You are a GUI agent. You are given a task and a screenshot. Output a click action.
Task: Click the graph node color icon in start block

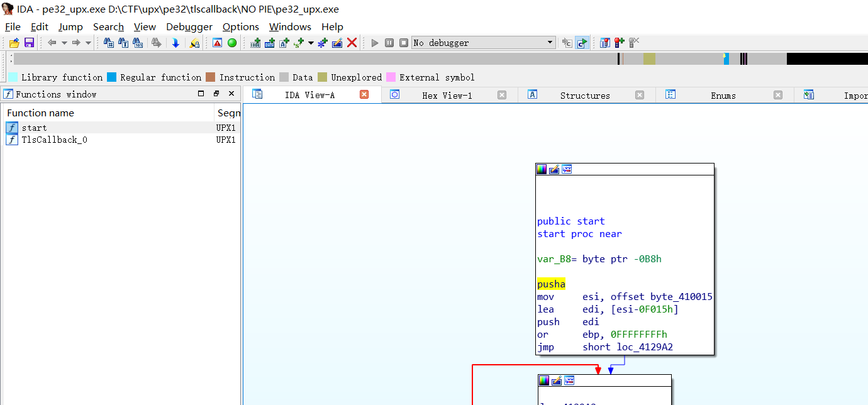(542, 169)
